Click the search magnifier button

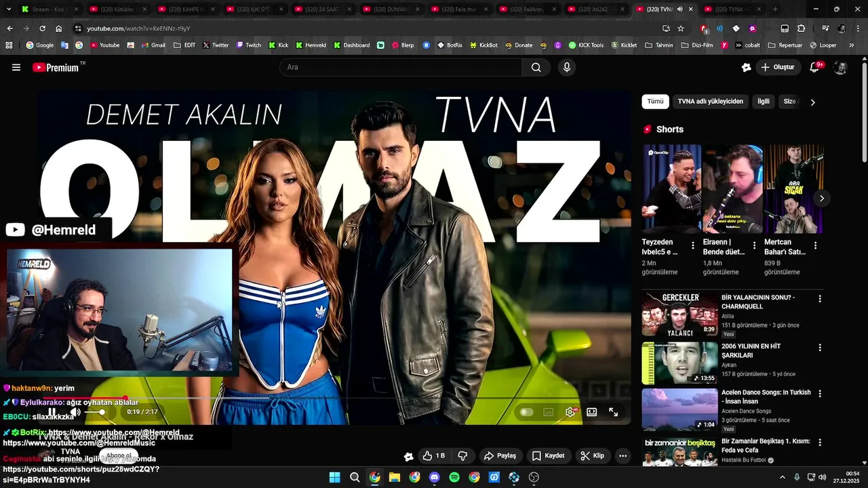point(536,67)
